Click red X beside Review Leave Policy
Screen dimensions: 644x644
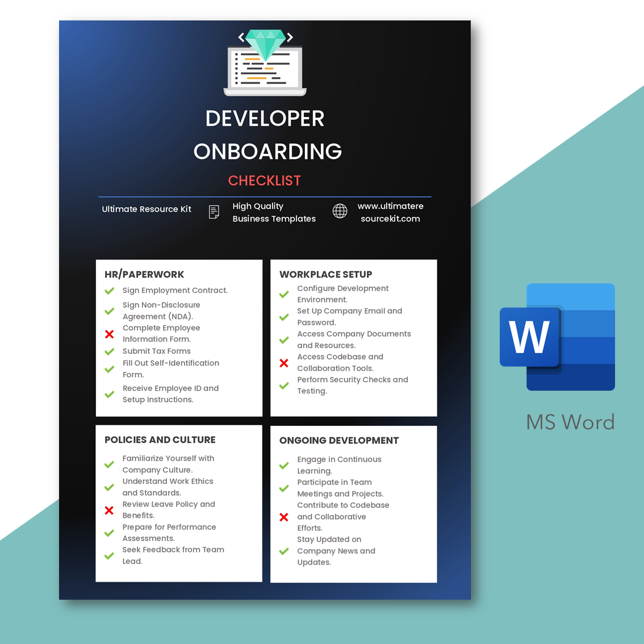[110, 510]
